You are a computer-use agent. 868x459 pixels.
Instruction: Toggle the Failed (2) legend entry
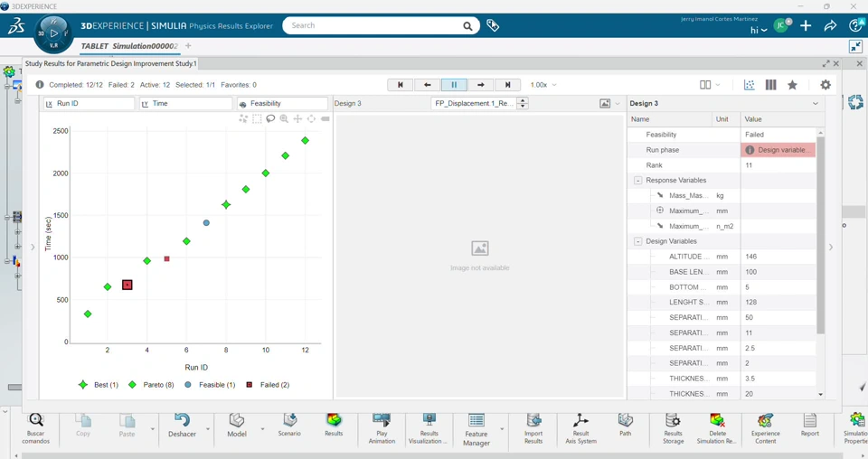click(268, 385)
